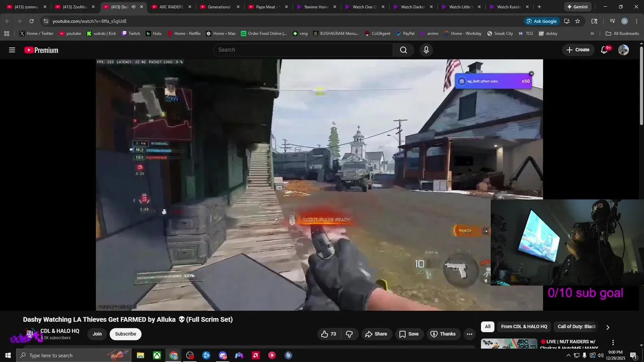Dislike the video with thumbs down
Viewport: 644px width, 362px height.
click(x=349, y=334)
